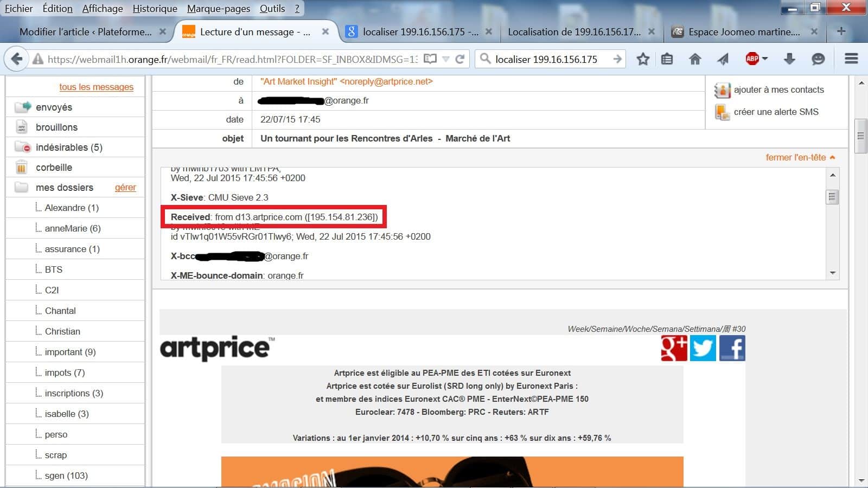This screenshot has height=488, width=868.
Task: Click ajouter à mes contacts
Action: [778, 90]
